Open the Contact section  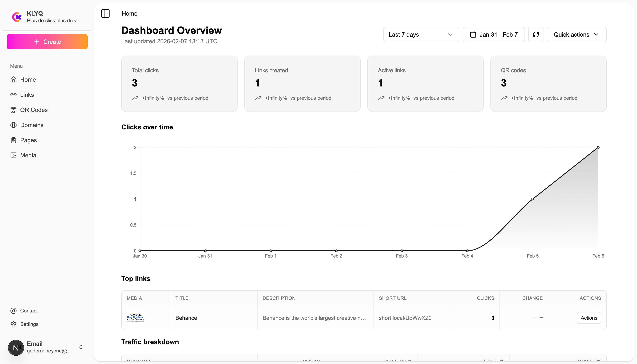29,311
